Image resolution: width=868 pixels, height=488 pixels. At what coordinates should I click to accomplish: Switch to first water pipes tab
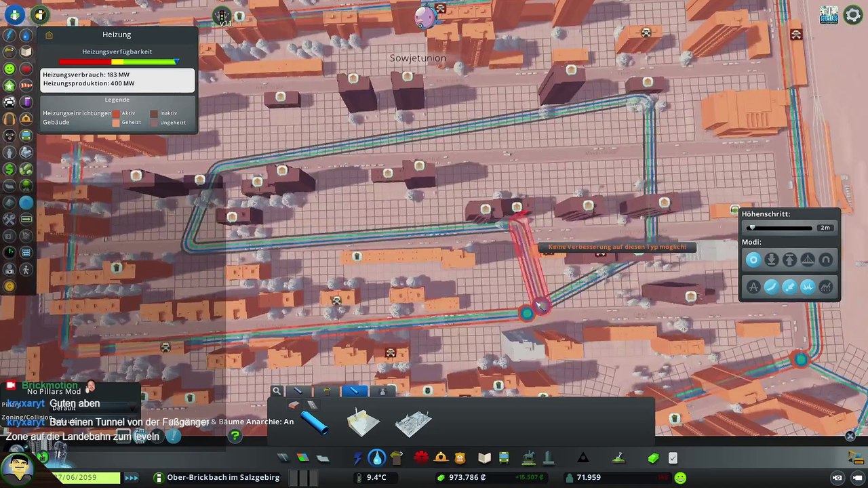coord(298,391)
